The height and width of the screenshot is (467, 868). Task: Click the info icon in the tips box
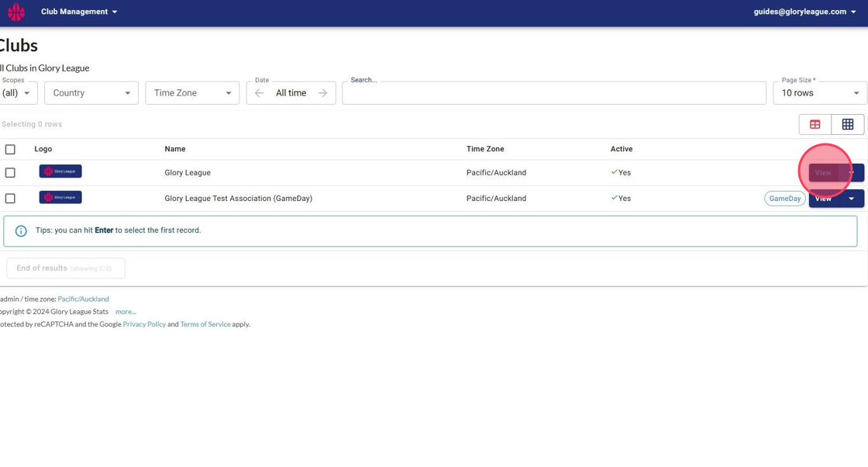pos(21,231)
